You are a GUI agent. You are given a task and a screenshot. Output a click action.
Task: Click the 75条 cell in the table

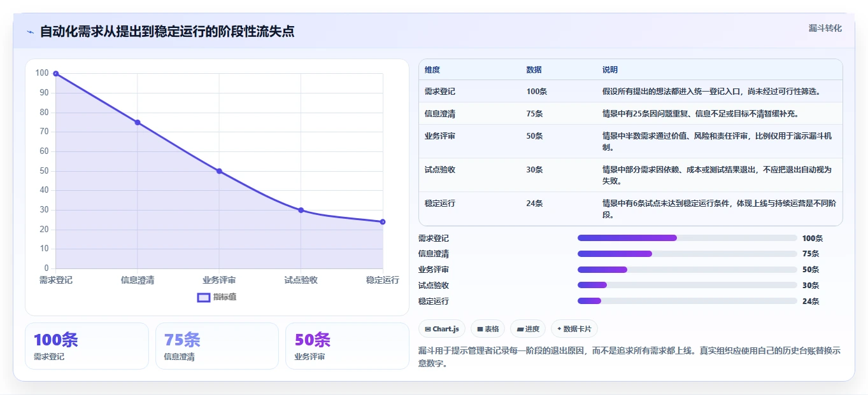click(x=535, y=114)
